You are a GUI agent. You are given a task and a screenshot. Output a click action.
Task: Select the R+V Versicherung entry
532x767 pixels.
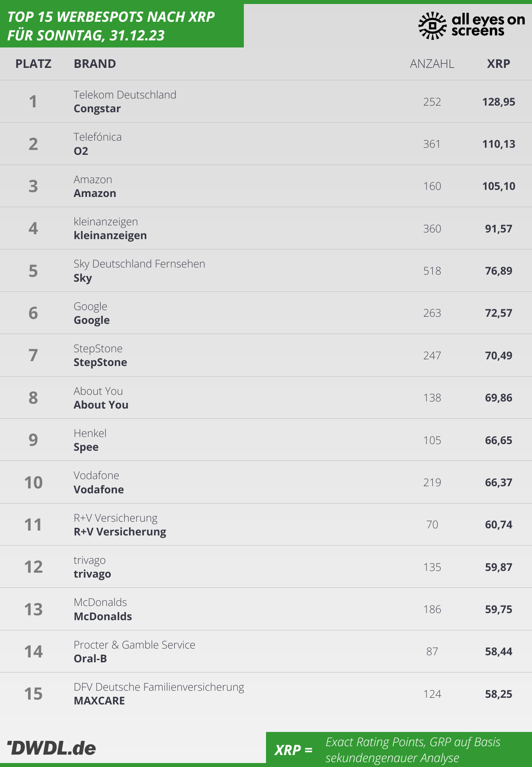click(x=266, y=525)
